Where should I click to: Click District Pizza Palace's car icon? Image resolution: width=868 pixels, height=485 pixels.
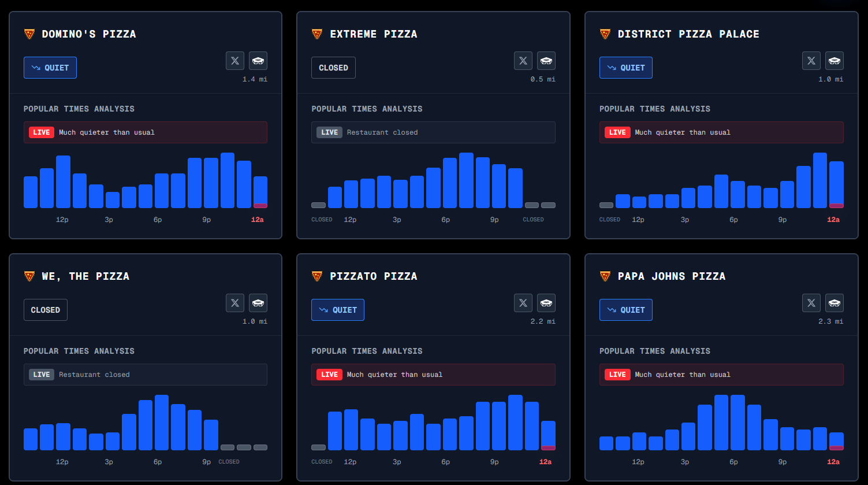(835, 61)
